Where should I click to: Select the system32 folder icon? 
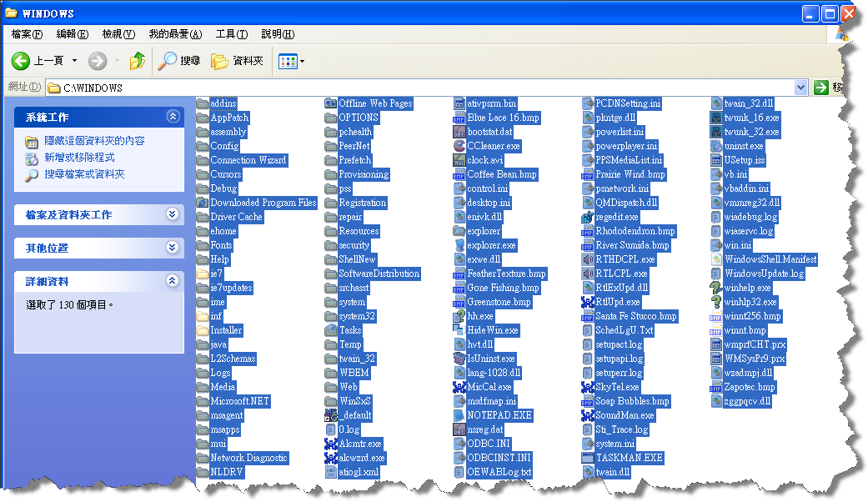(331, 316)
